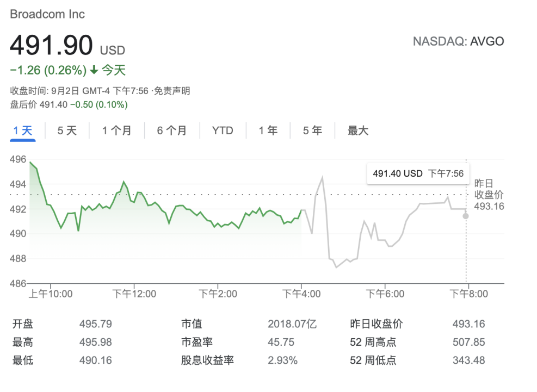Click the gray after-hours endpoint dot
Screen dimensions: 537x392
tap(466, 216)
